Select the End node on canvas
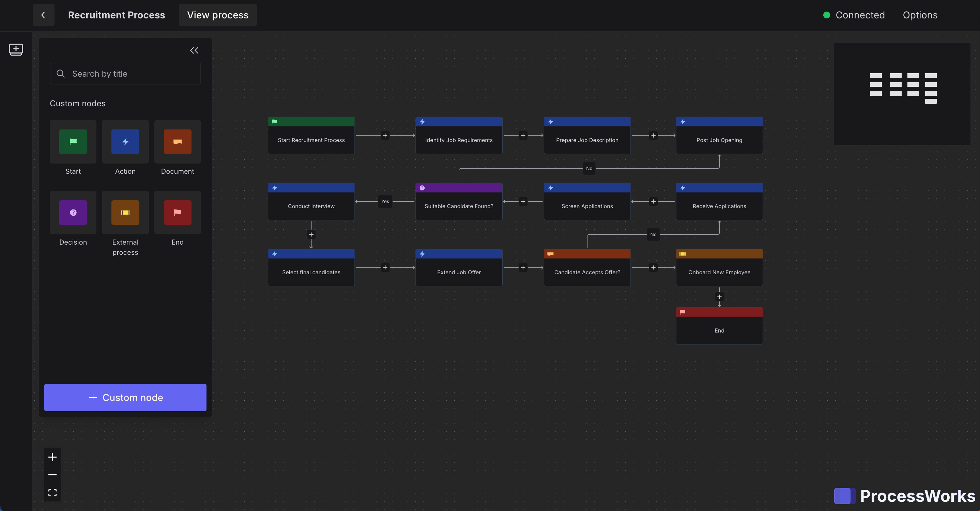 point(719,326)
